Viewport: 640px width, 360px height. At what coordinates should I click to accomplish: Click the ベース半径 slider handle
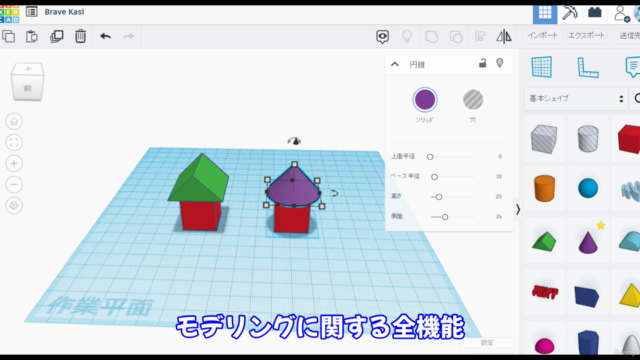click(x=434, y=177)
